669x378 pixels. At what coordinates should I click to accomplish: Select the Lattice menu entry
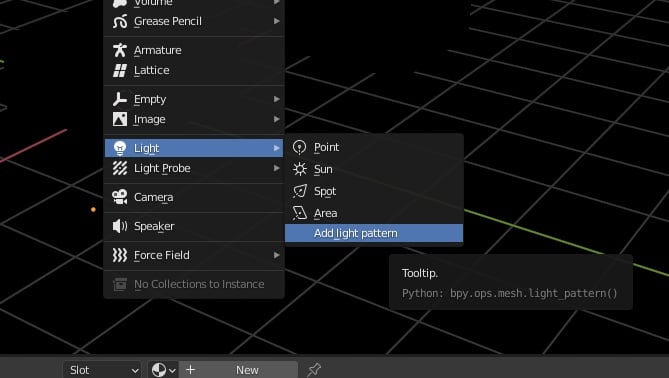194,70
